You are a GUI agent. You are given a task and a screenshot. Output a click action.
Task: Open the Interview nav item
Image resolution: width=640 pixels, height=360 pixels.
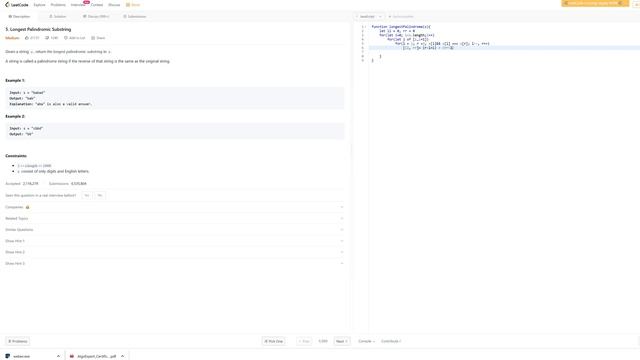[x=78, y=5]
